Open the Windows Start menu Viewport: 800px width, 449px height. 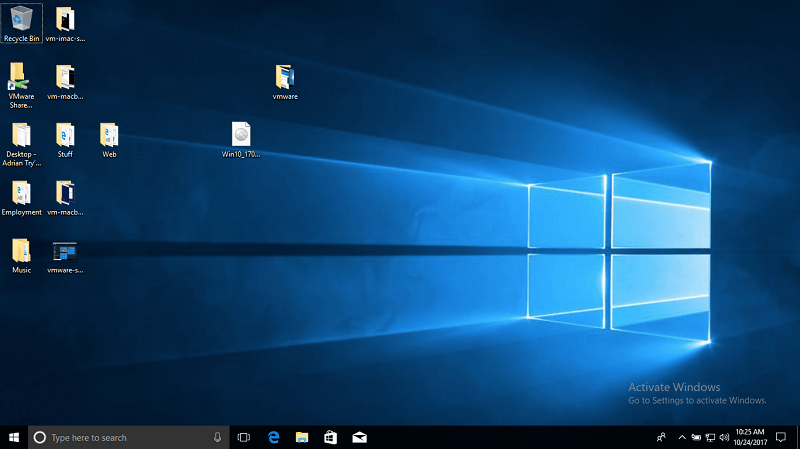pos(14,437)
